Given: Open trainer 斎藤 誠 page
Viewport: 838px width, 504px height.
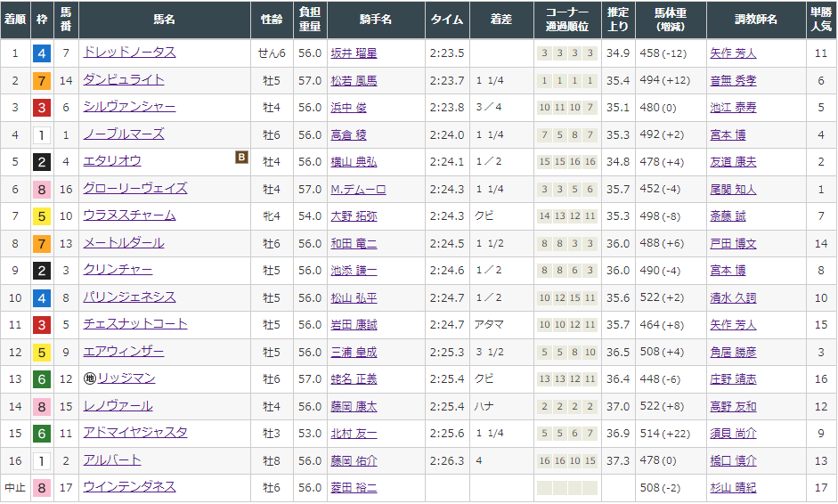Looking at the screenshot, I should tap(728, 215).
